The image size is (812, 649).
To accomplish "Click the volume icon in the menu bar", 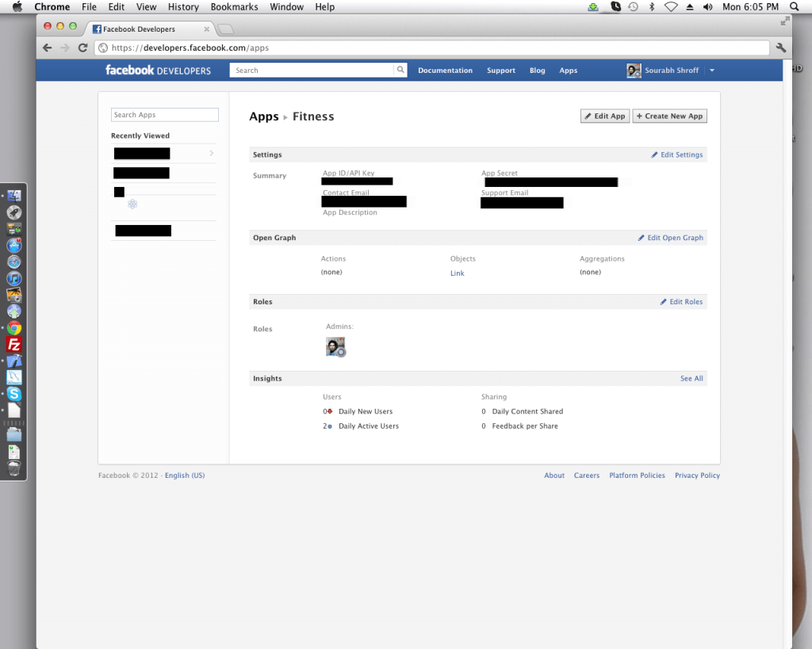I will [x=707, y=6].
